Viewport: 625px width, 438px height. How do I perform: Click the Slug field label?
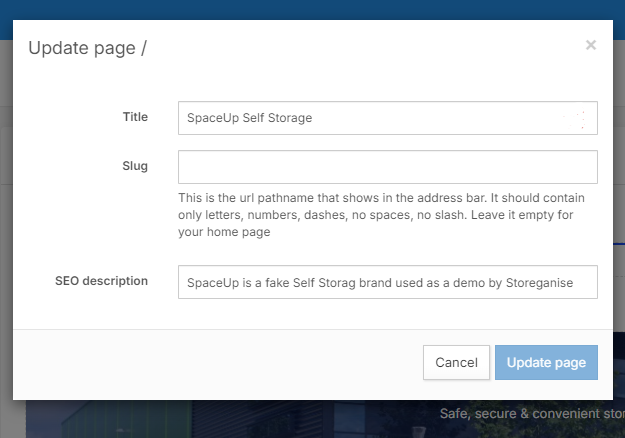tap(135, 166)
